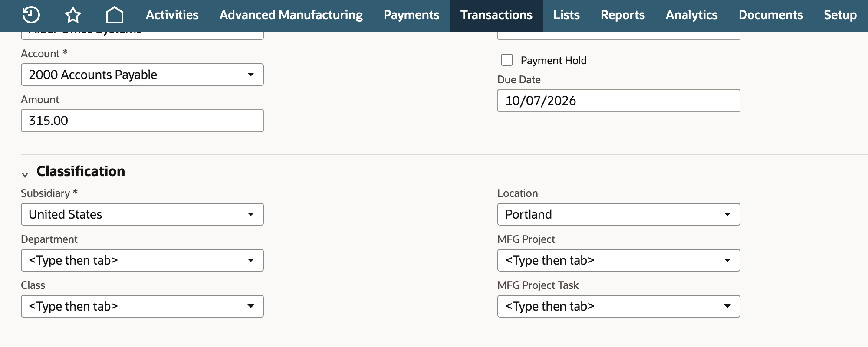
Task: Enable the Payment Hold checkbox
Action: [x=507, y=60]
